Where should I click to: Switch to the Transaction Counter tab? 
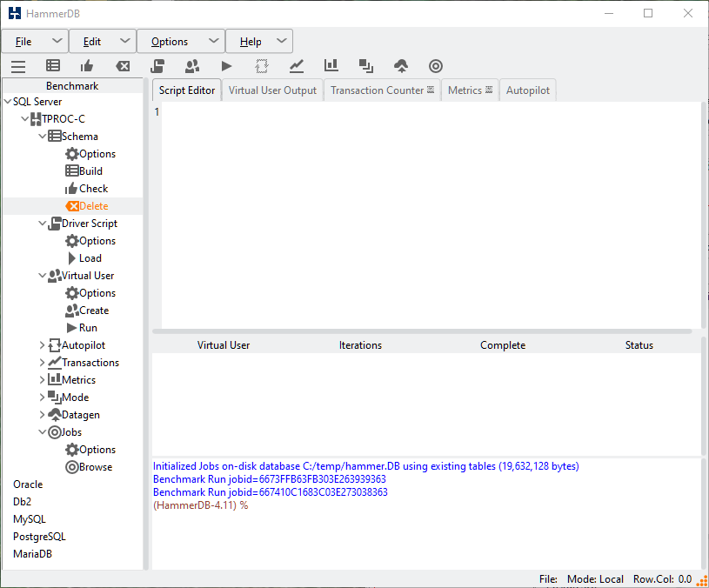pos(382,90)
